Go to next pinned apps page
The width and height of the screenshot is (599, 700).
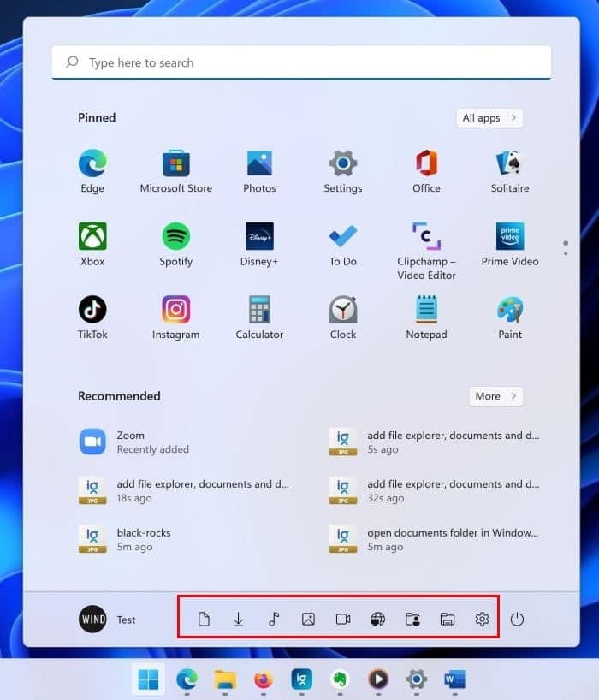566,253
